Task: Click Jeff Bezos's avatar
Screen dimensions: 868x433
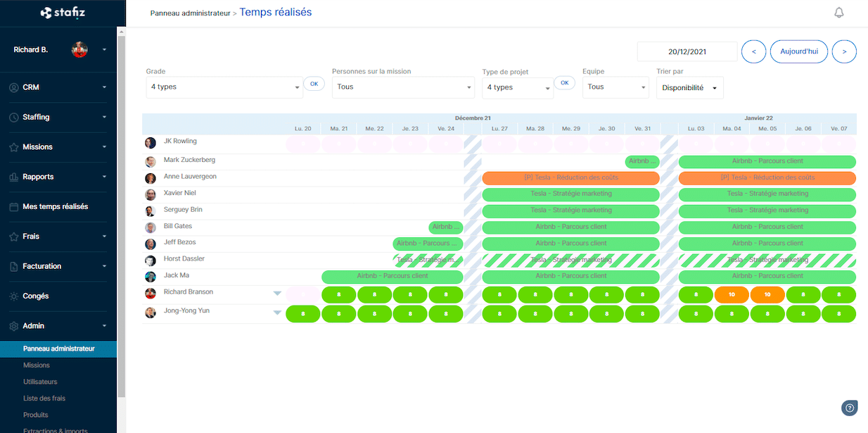Action: tap(151, 244)
